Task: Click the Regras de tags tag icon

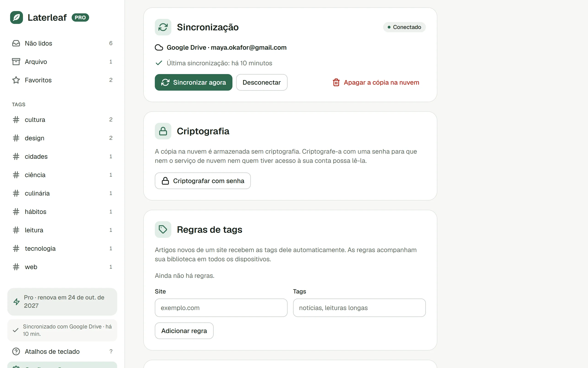Action: [163, 230]
